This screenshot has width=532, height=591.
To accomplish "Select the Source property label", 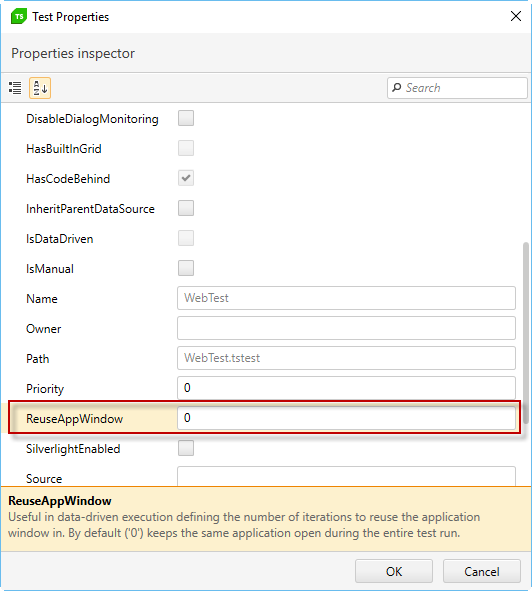I will click(x=44, y=479).
